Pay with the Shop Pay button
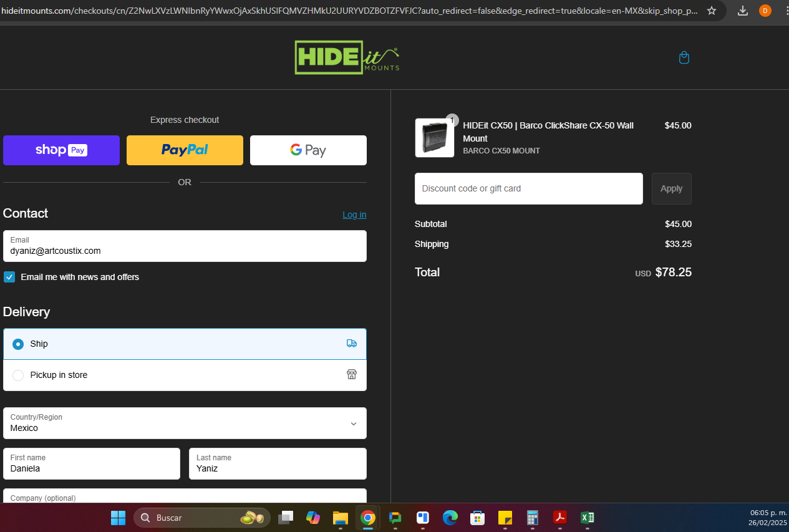Viewport: 789px width, 532px height. coord(61,150)
